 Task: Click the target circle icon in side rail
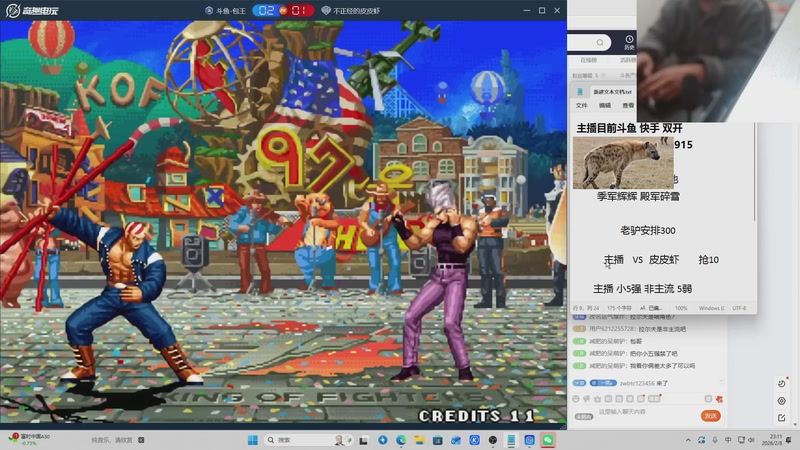[782, 401]
